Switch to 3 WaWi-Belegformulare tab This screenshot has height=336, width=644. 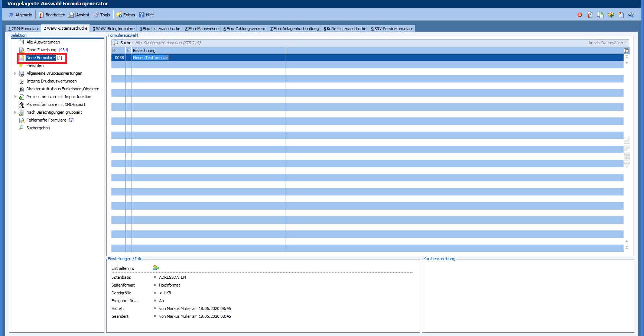tap(113, 29)
